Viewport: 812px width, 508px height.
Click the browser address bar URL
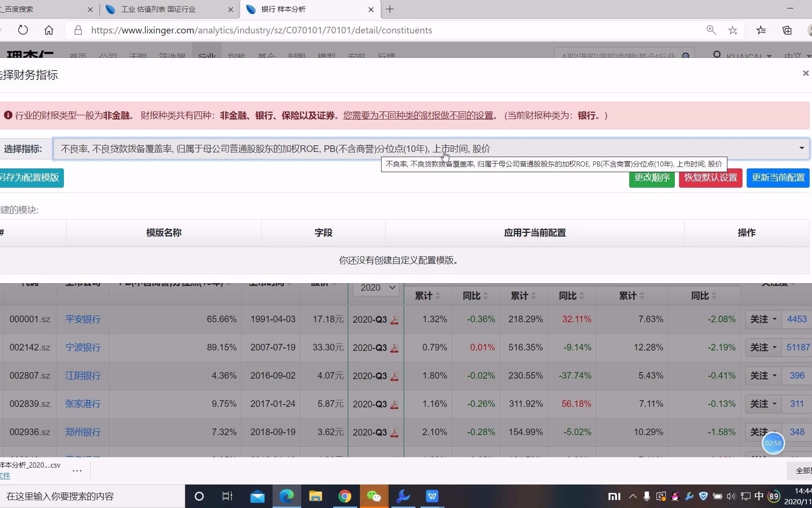point(261,30)
